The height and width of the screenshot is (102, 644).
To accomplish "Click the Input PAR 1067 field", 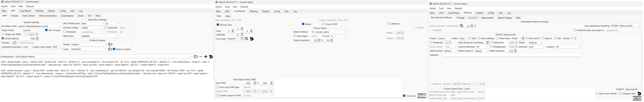I will point(249,83).
